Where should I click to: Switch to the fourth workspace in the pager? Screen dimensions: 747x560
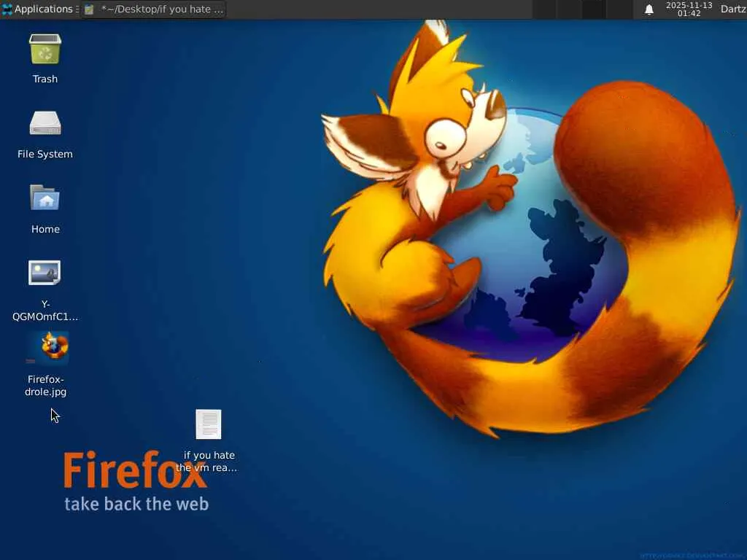(620, 9)
